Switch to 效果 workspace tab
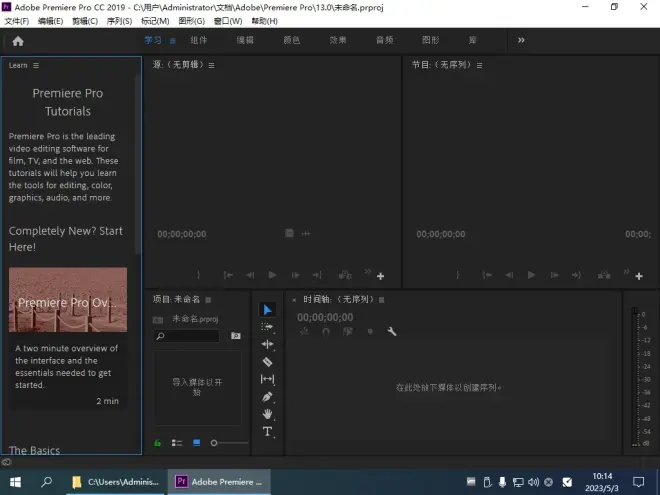 coord(338,40)
